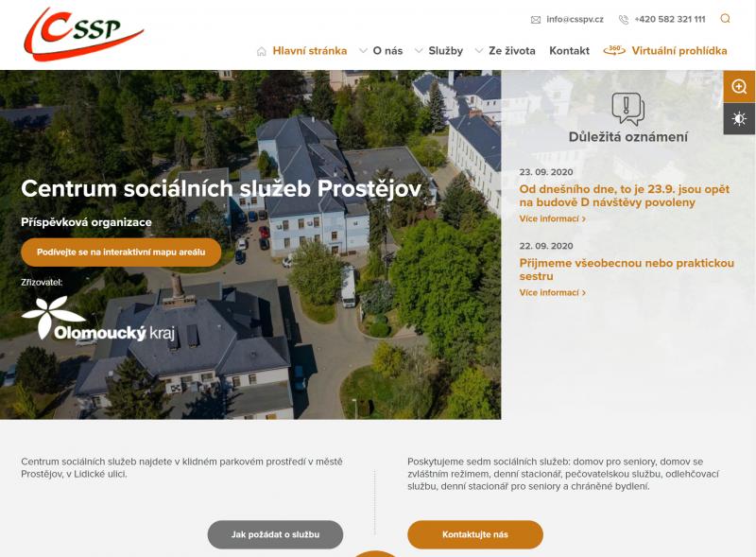Click the envelope email icon

pos(536,20)
